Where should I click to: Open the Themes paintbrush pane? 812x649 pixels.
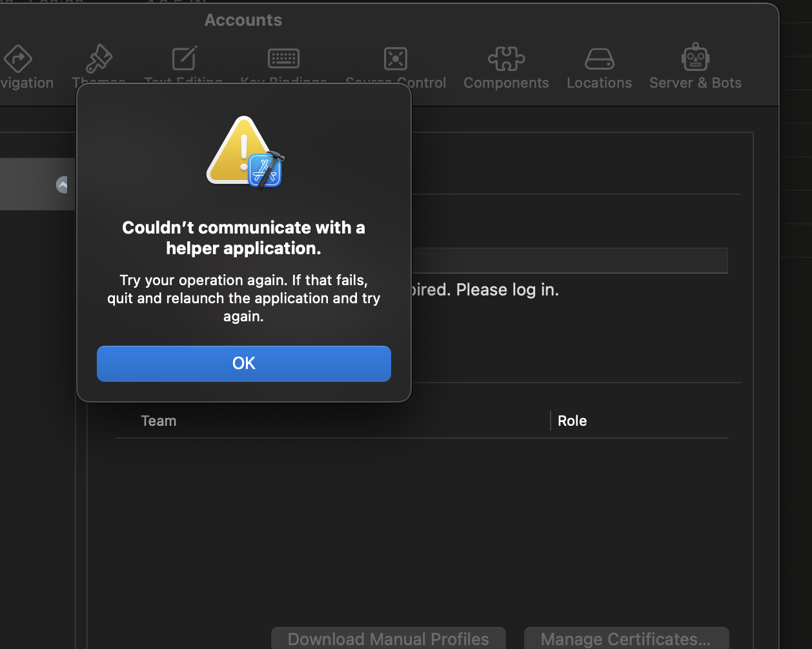(x=99, y=60)
